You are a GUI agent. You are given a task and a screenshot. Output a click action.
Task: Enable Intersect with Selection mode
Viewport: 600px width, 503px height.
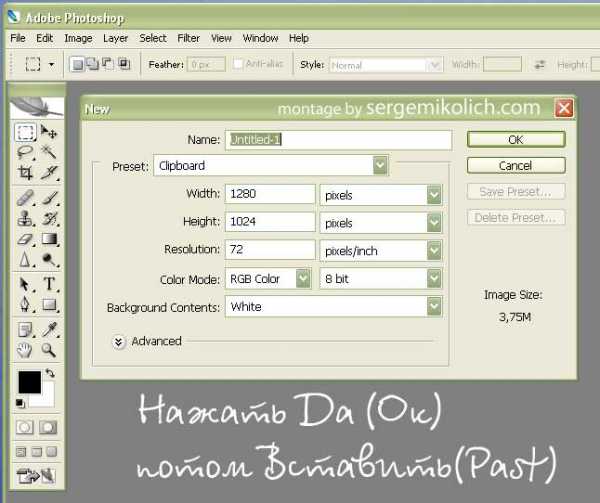tap(124, 64)
